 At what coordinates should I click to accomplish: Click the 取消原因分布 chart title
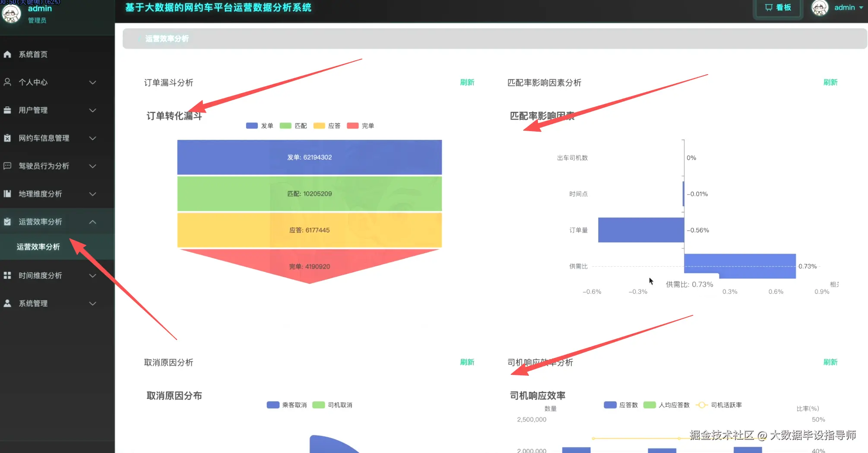174,396
